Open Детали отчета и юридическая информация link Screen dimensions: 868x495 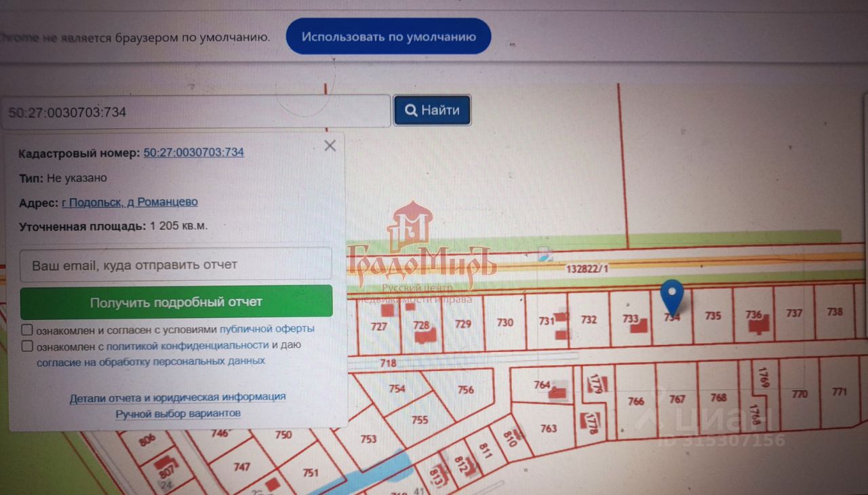[178, 397]
